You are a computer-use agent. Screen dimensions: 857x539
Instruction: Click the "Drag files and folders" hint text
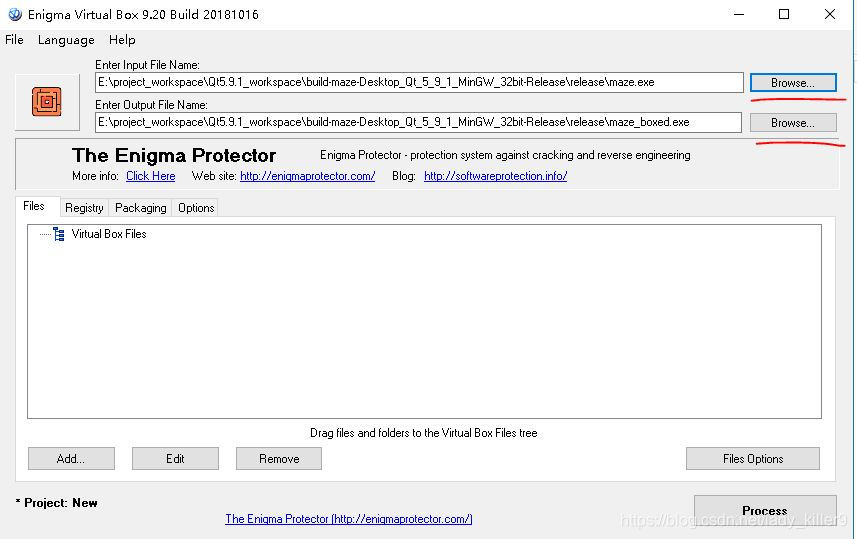424,433
